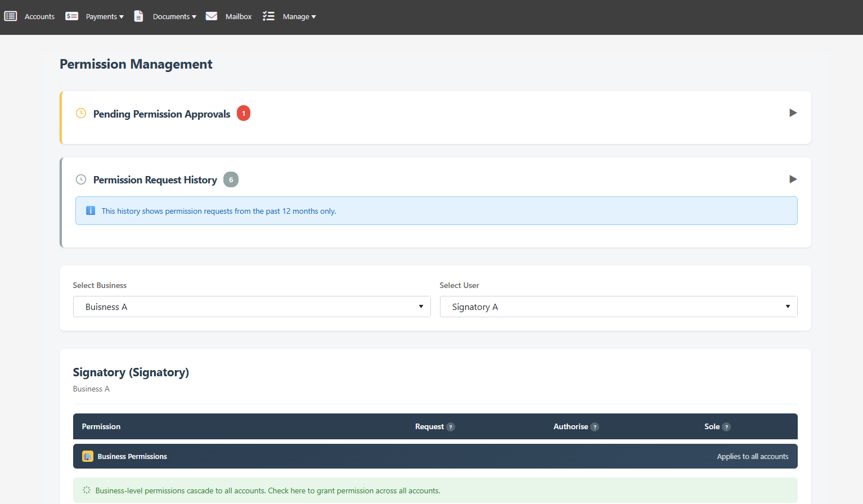Open Mailbox via the envelope icon
Image resolution: width=863 pixels, height=504 pixels.
point(211,16)
